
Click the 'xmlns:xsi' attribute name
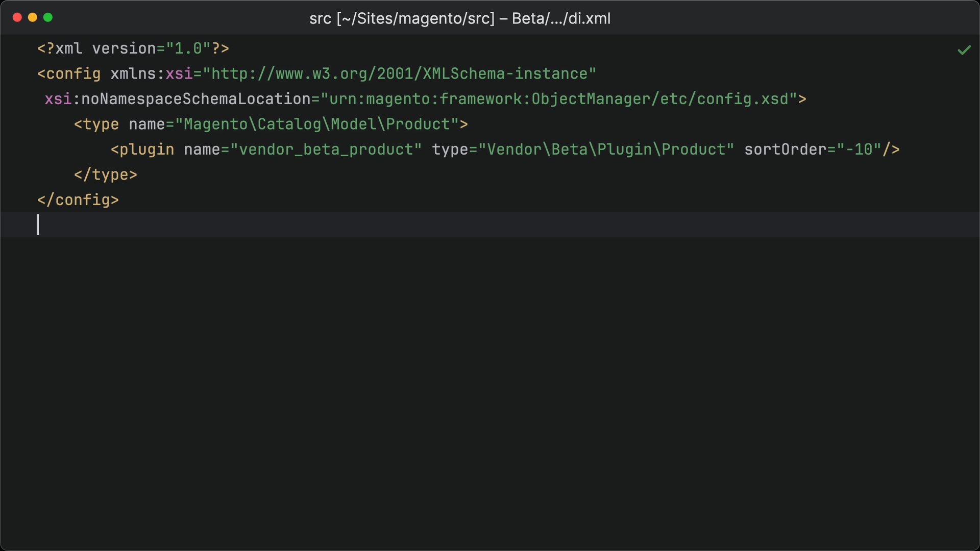click(152, 74)
